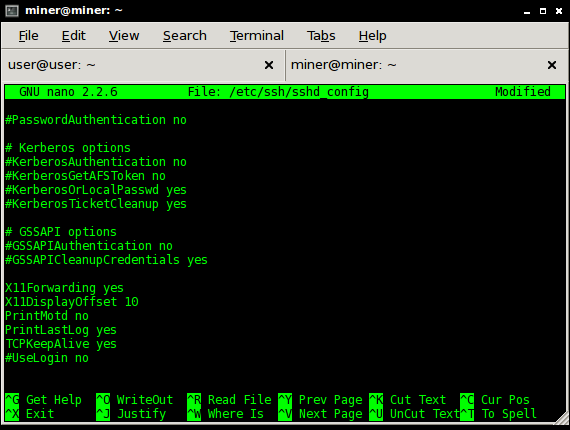The height and width of the screenshot is (430, 570).
Task: Click the 'Modified' status in nano header
Action: (x=523, y=92)
